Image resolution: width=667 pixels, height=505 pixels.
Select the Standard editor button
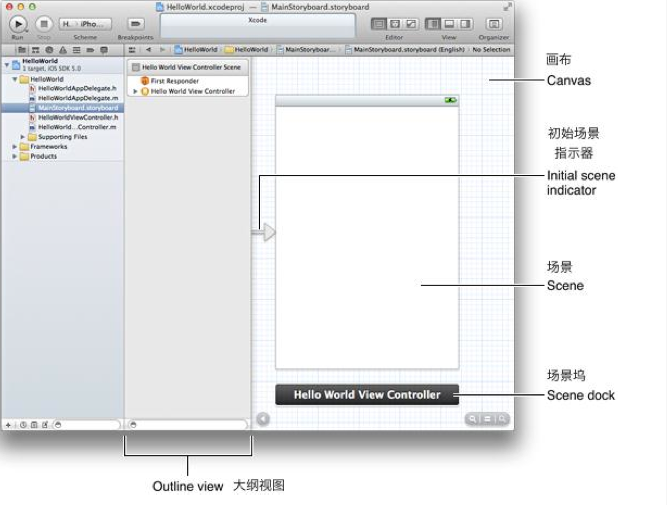tap(379, 24)
